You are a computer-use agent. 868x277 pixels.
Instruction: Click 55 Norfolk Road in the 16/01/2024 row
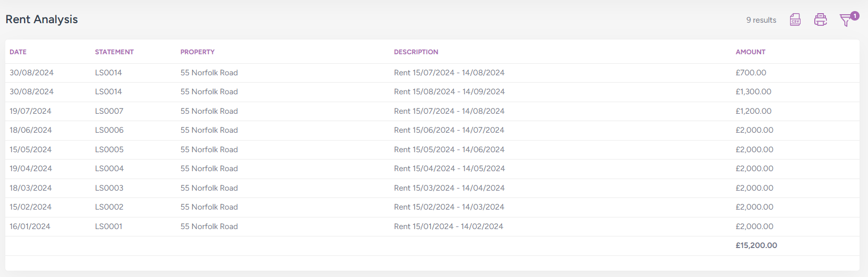tap(209, 226)
